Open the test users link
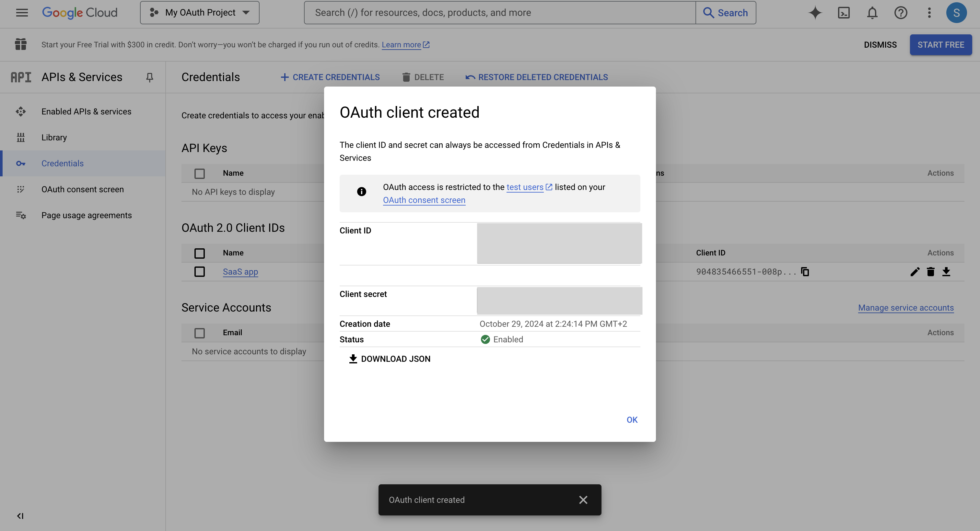Image resolution: width=980 pixels, height=531 pixels. tap(525, 187)
